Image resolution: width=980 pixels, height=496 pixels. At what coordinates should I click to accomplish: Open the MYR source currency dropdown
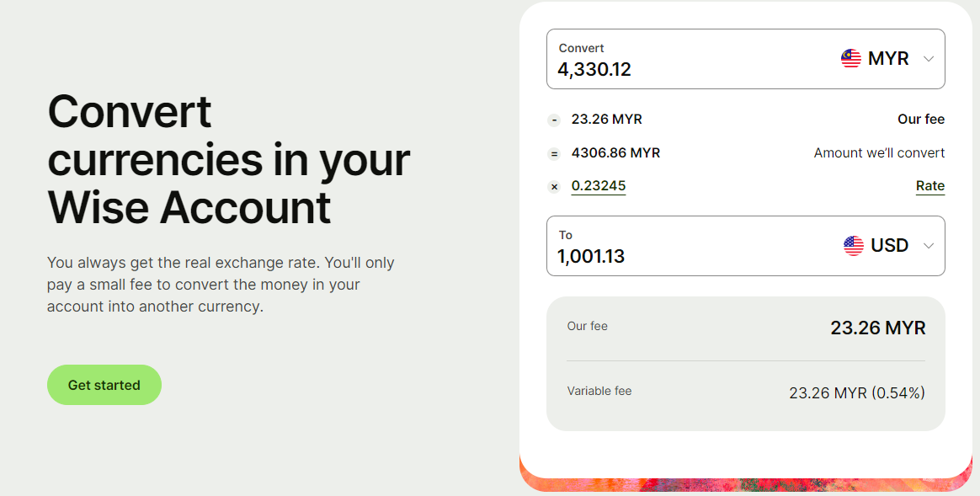(x=887, y=59)
